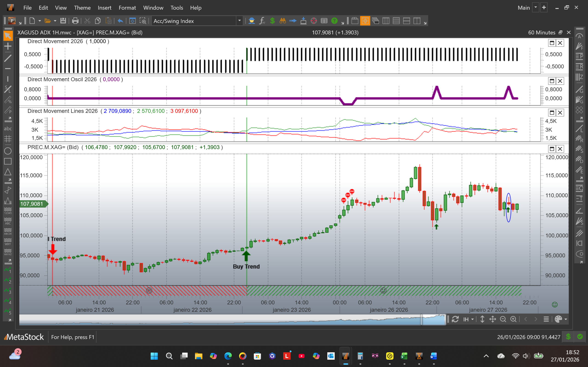Click the chart overview scrollbar handle
This screenshot has height=367, width=588.
[x=421, y=320]
